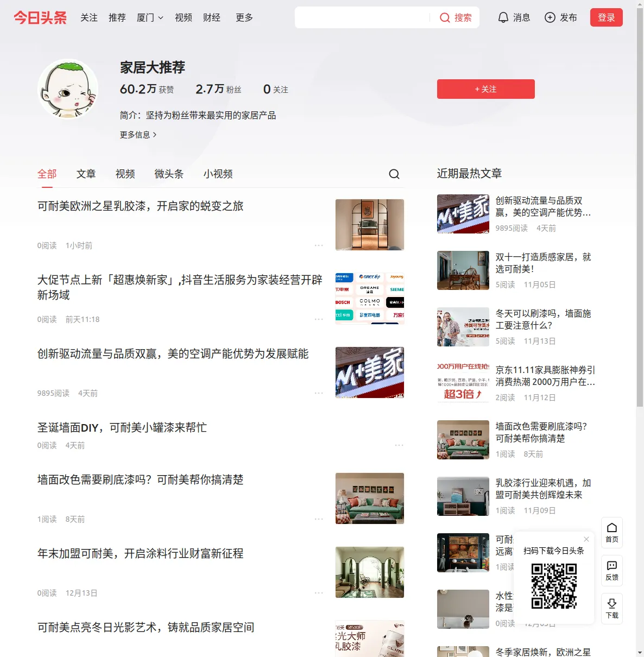Open the 财经 navigation item
Viewport: 644px width, 657px height.
tap(212, 17)
